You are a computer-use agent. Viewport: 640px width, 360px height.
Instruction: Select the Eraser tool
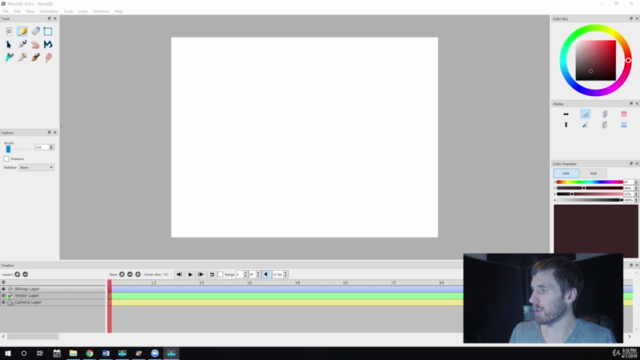pyautogui.click(x=36, y=31)
